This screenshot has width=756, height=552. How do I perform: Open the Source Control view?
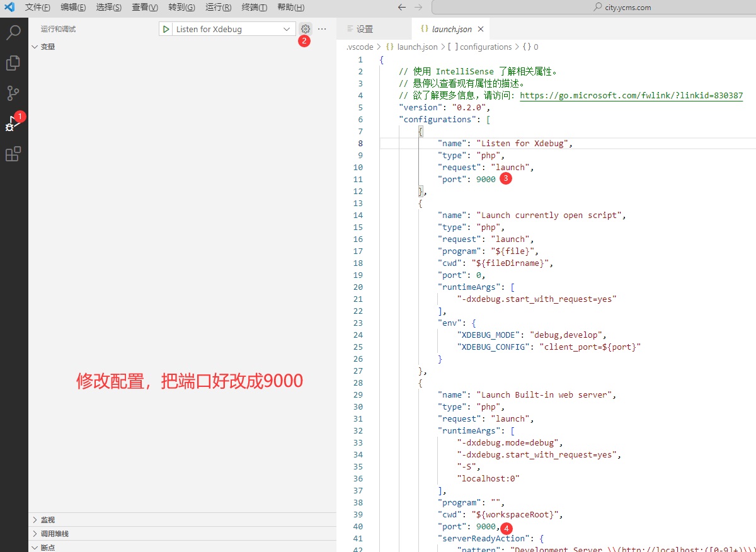tap(13, 93)
